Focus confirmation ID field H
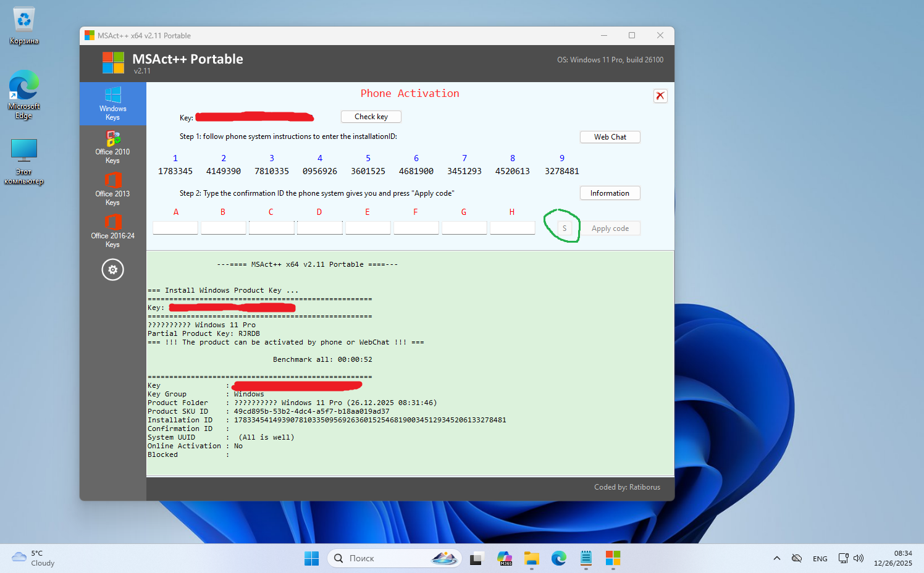The height and width of the screenshot is (573, 924). (513, 228)
